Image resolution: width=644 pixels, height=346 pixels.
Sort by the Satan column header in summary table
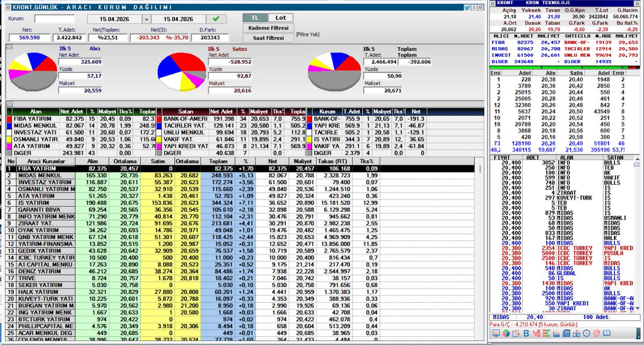pos(186,111)
